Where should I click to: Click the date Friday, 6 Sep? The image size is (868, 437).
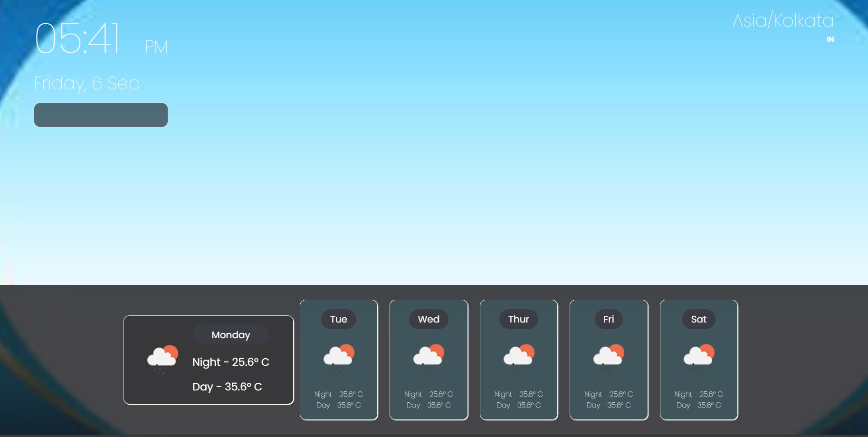pyautogui.click(x=87, y=83)
